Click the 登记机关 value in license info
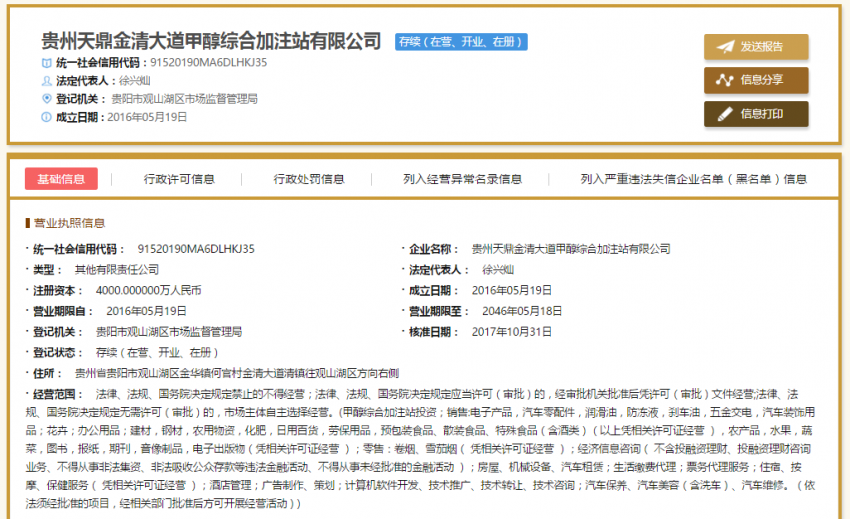850x519 pixels. coord(169,332)
